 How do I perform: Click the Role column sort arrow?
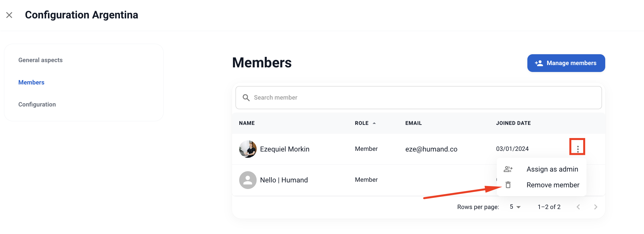[374, 123]
